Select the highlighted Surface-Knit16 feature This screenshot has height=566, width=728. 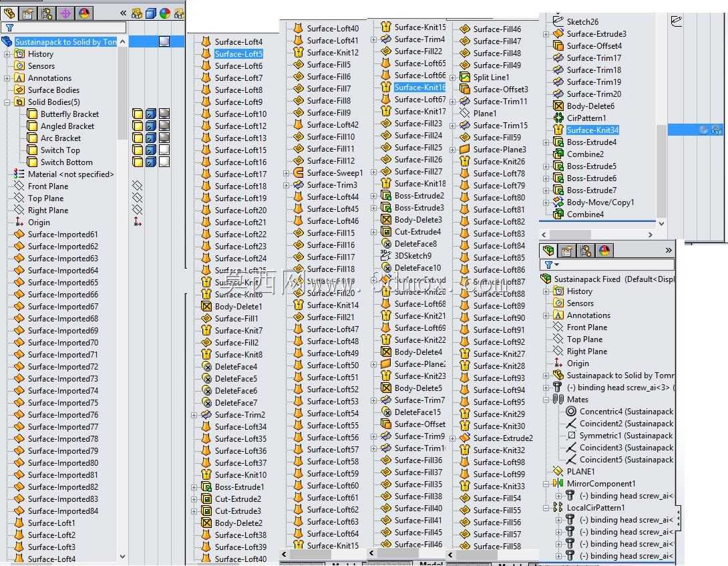pyautogui.click(x=419, y=87)
